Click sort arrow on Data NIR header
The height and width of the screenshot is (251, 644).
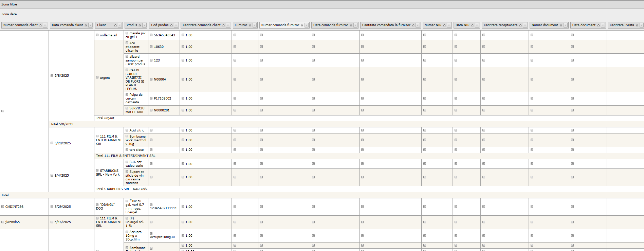click(x=472, y=25)
